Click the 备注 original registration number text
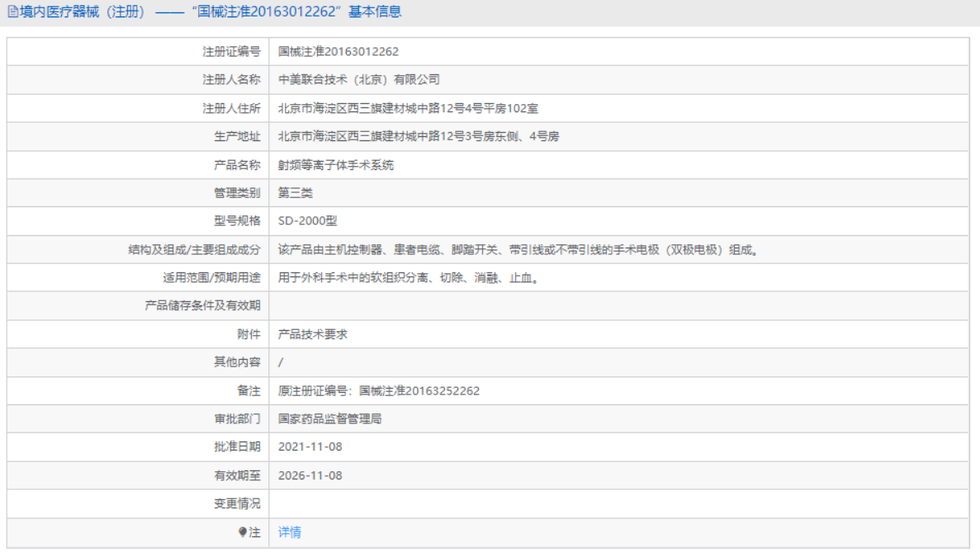The image size is (980, 557). point(377,390)
